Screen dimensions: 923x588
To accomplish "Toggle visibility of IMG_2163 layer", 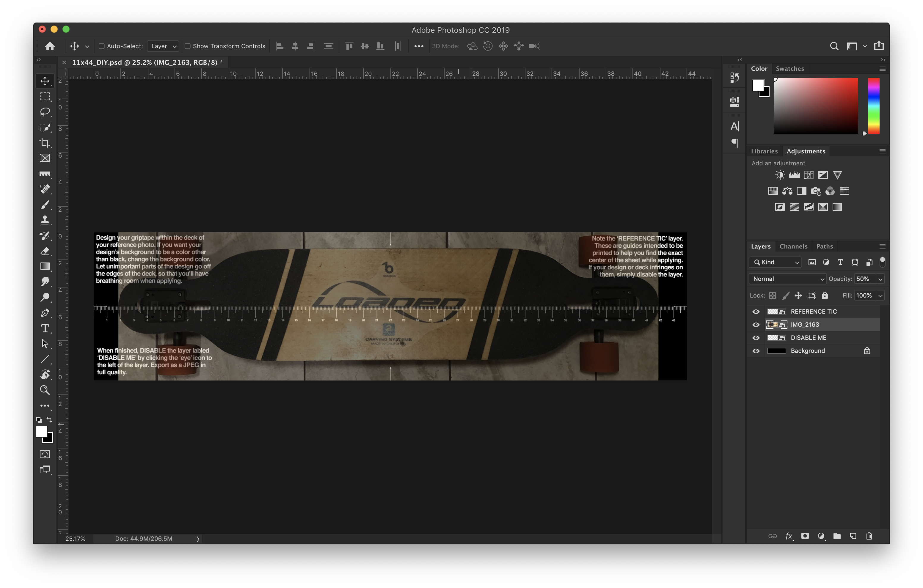I will (x=756, y=324).
